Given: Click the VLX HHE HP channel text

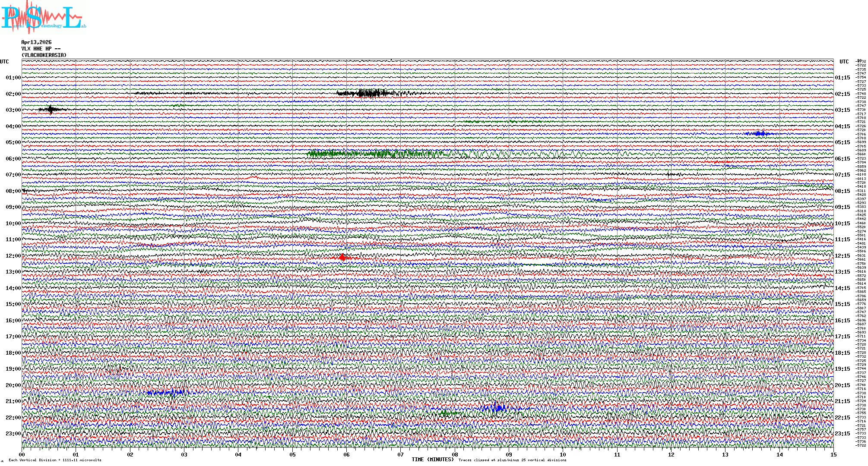Looking at the screenshot, I should click(41, 49).
